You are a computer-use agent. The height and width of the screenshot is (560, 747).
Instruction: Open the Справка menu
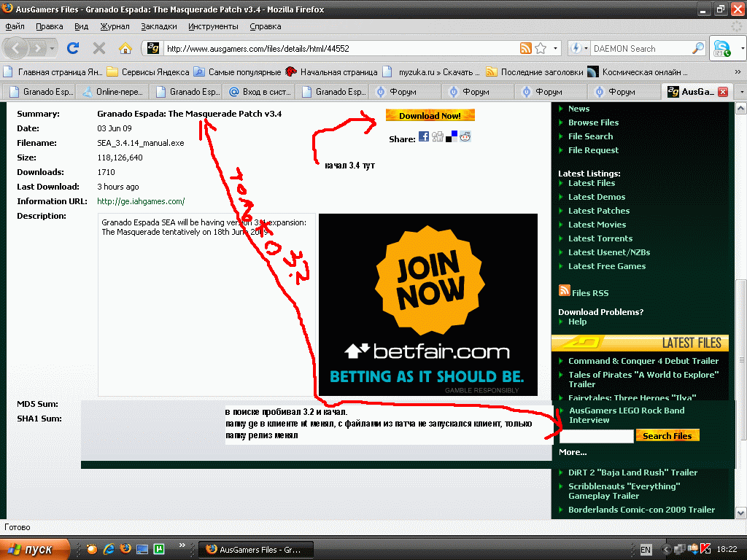(x=266, y=27)
